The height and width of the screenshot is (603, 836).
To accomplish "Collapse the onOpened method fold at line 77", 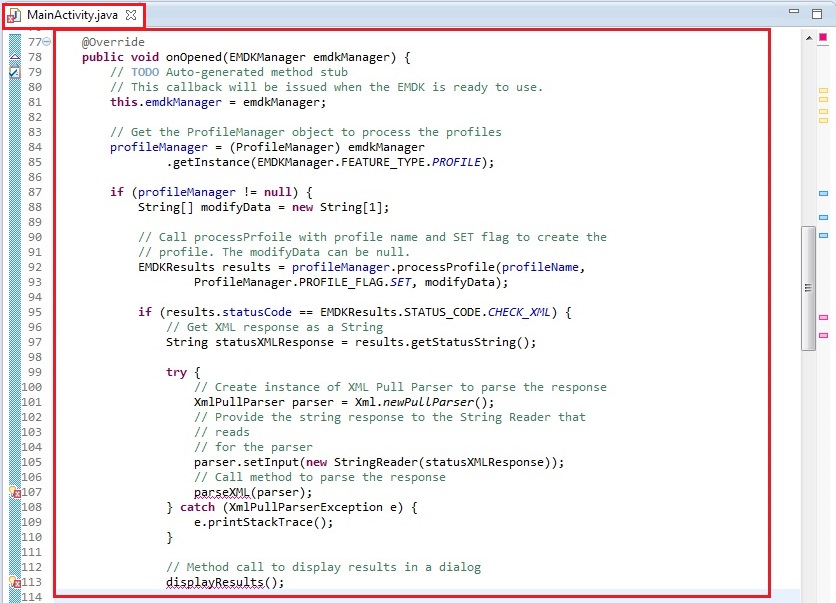I will (x=47, y=42).
